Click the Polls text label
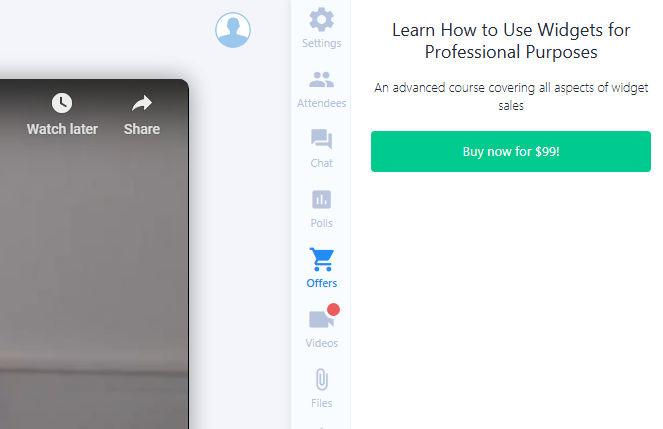Image resolution: width=663 pixels, height=429 pixels. click(x=321, y=223)
